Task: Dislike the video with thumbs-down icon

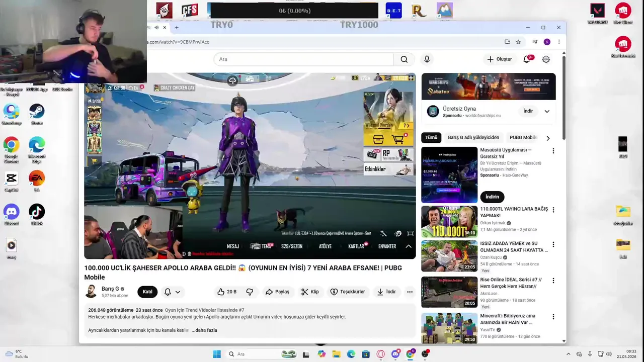Action: [250, 292]
